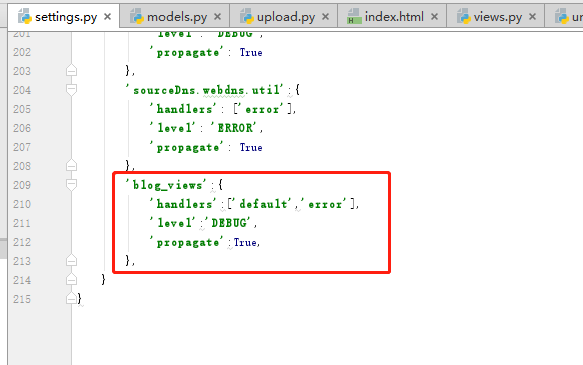Click True value on line 212
The height and width of the screenshot is (365, 583).
(245, 243)
